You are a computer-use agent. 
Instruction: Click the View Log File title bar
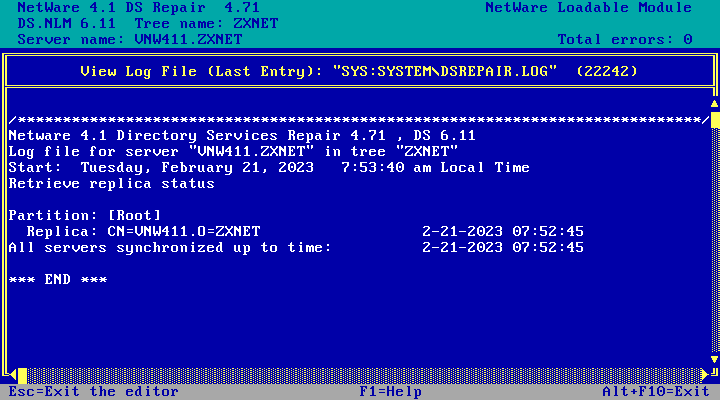359,72
